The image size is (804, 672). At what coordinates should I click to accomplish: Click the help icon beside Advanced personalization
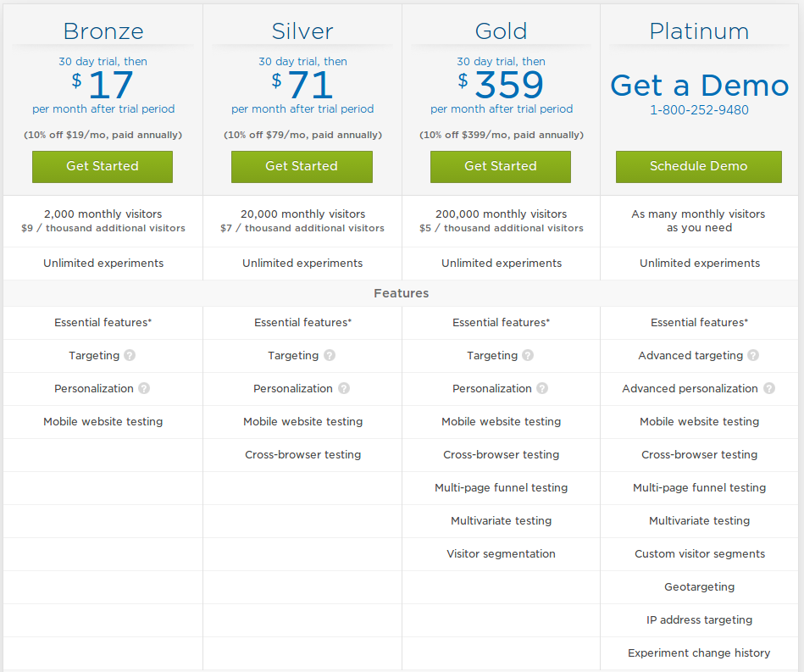tap(768, 388)
